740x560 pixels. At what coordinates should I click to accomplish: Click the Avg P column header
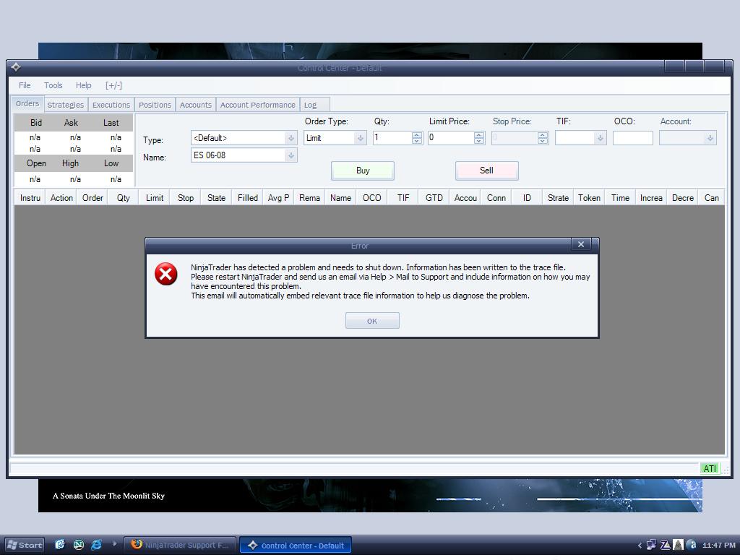278,198
